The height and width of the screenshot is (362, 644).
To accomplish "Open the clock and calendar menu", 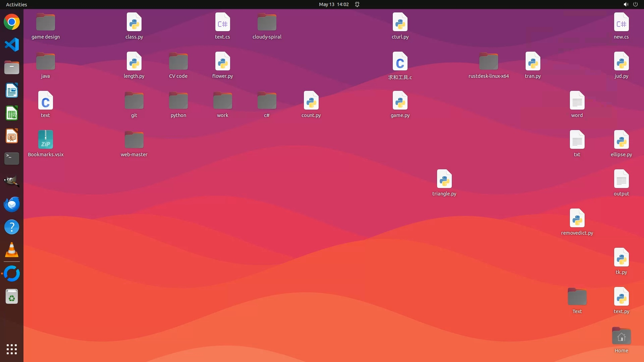I will point(333,4).
